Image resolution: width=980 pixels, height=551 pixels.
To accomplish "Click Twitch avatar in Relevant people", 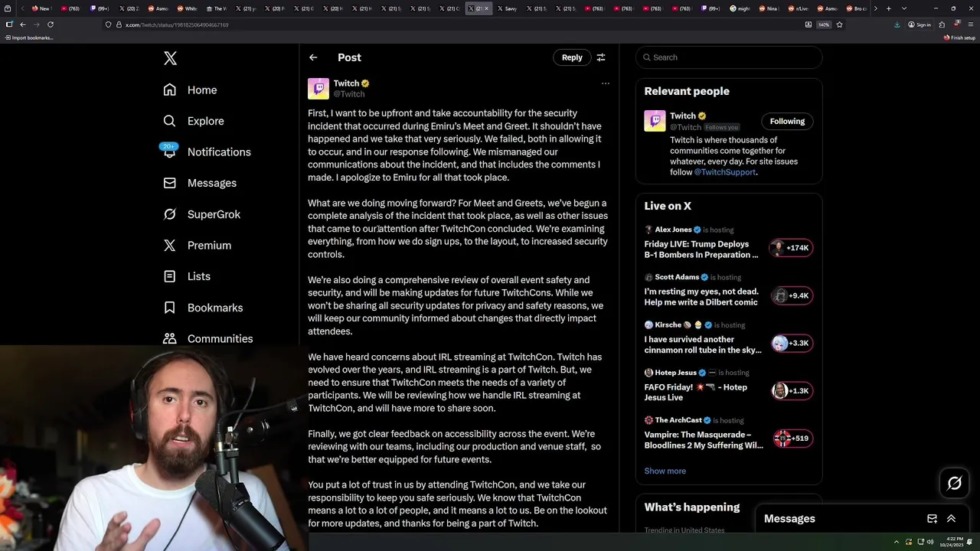I will (655, 121).
